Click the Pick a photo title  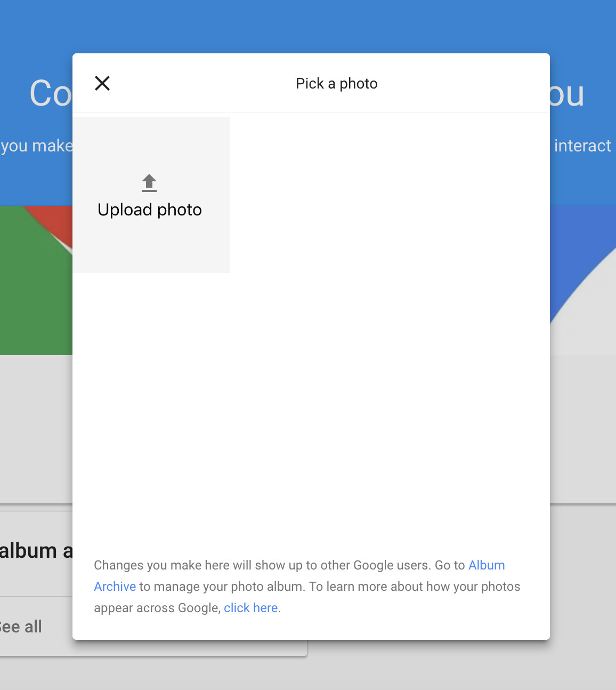click(x=336, y=84)
